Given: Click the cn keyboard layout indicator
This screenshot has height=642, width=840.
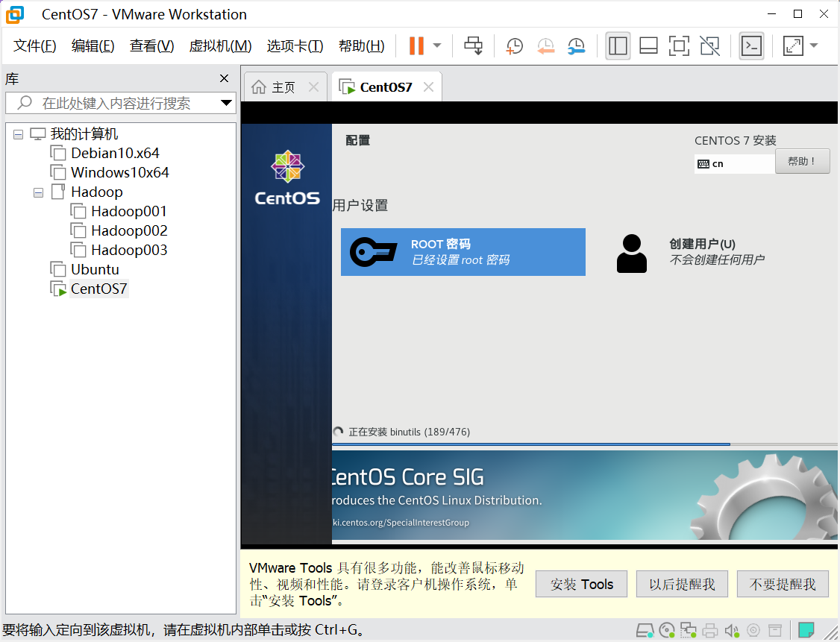Looking at the screenshot, I should (x=734, y=163).
